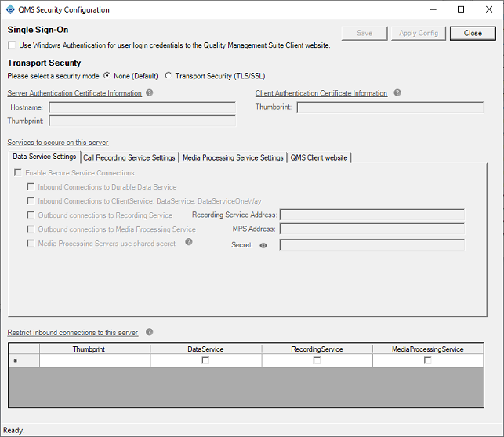Click the Ready status bar text
504x437 pixels.
pyautogui.click(x=14, y=430)
